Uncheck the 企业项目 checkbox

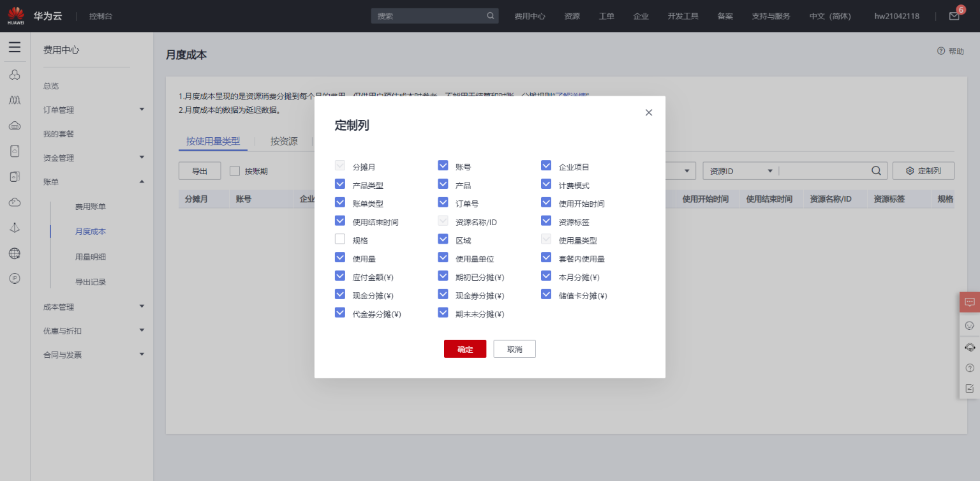(546, 166)
